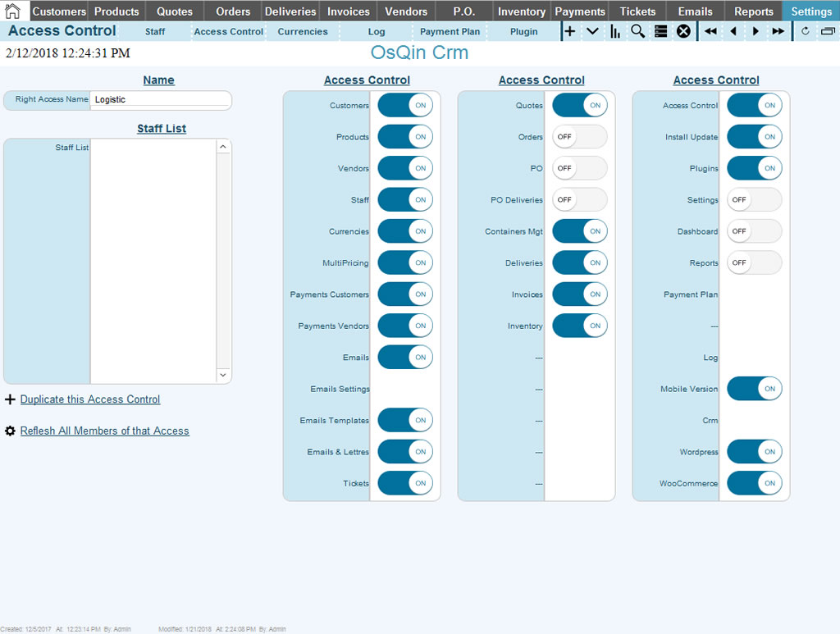Toggle the Payments Vendors switch
Screen dimensions: 840x634
pos(405,326)
